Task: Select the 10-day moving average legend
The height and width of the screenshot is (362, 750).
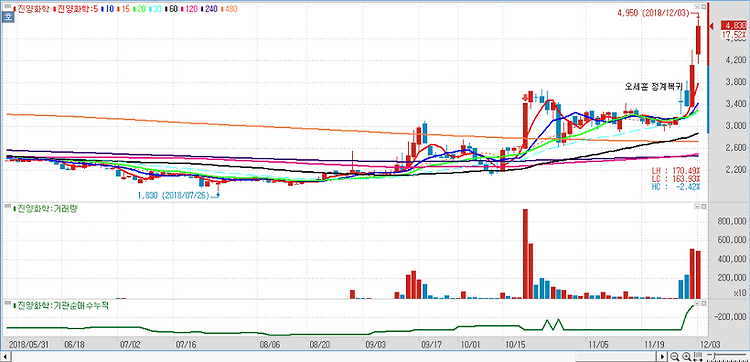Action: [x=108, y=9]
